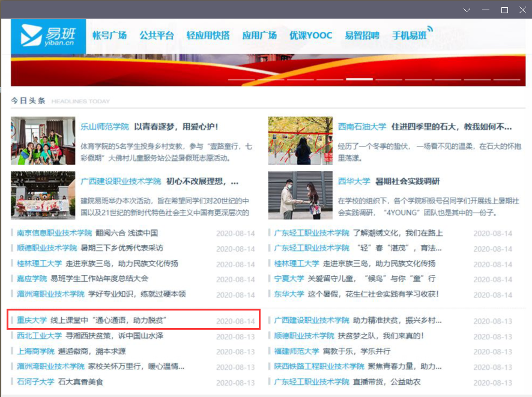This screenshot has height=397, width=532.
Task: Click the 西南石油大学 school link
Action: point(362,127)
